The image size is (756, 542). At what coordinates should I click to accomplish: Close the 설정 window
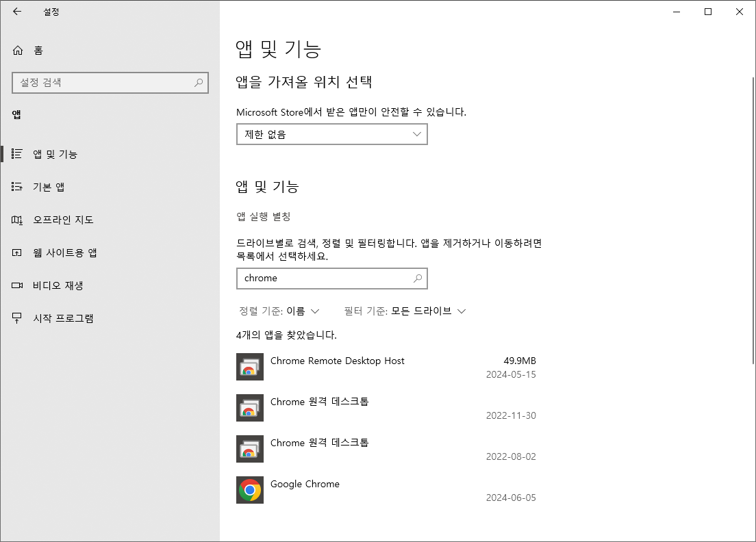click(739, 12)
